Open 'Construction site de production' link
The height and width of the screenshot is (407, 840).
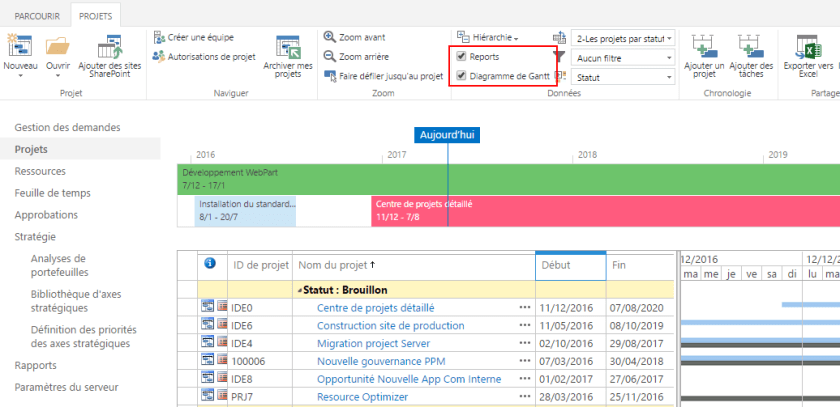point(391,326)
